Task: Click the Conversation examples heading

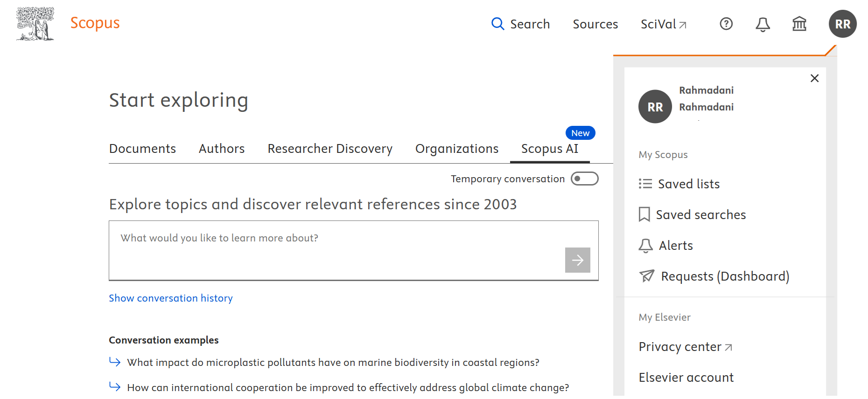Action: pos(164,340)
